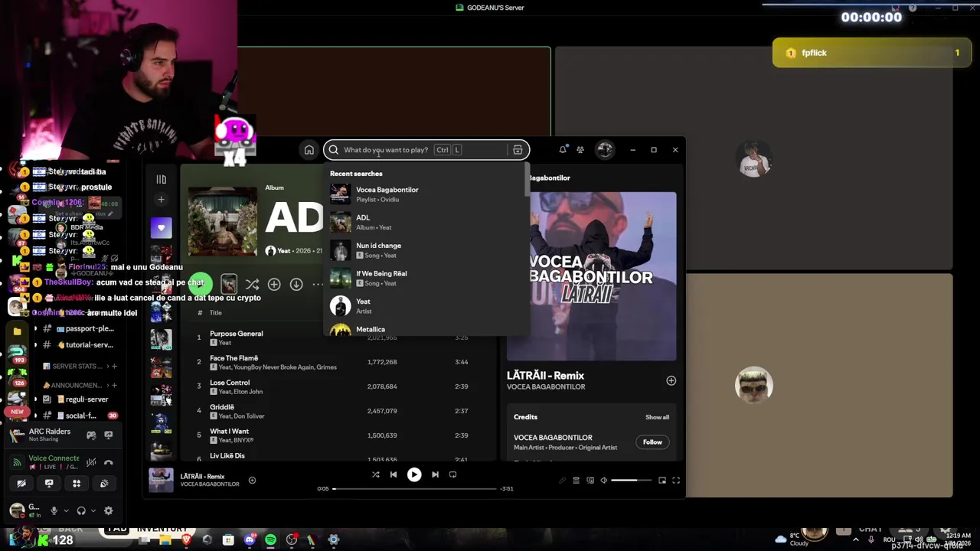Open the play queue
The image size is (980, 551).
tap(576, 481)
